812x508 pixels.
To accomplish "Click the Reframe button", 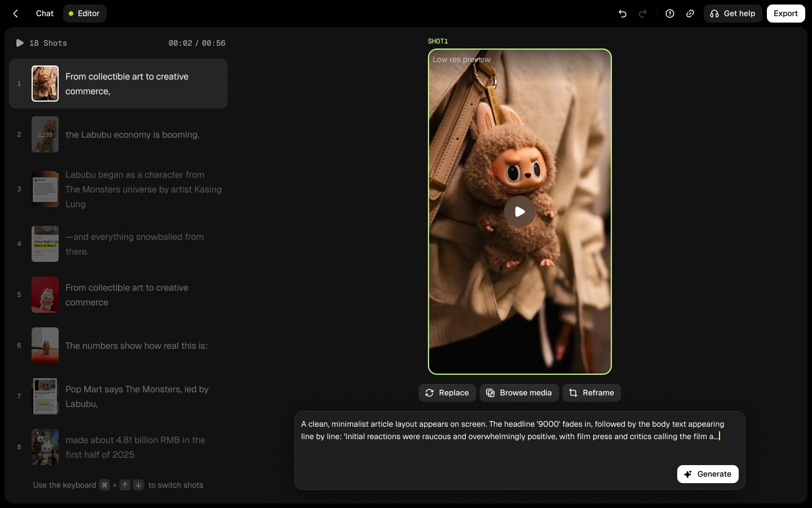I will coord(592,393).
